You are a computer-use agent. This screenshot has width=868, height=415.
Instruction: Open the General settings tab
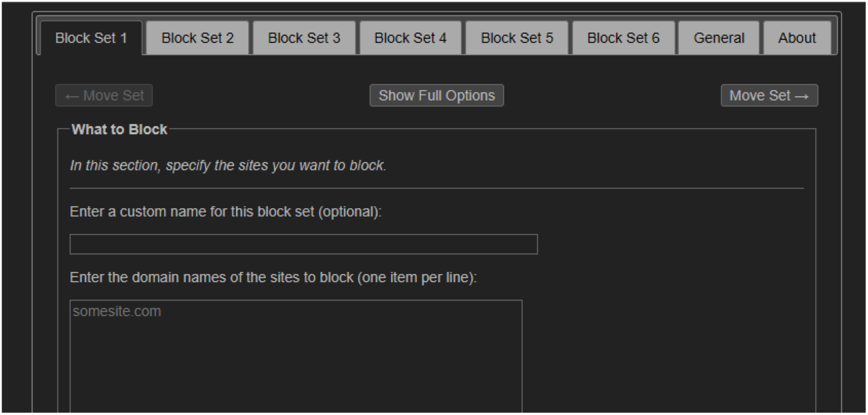[x=719, y=38]
